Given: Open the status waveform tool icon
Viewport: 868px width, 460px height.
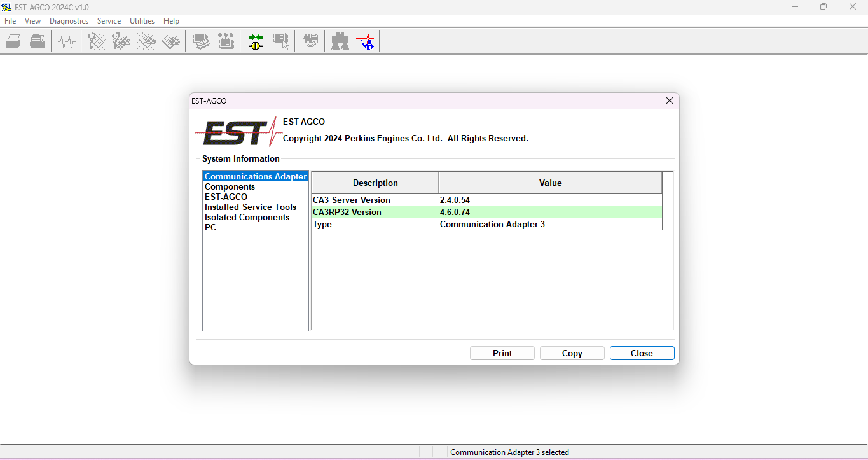Looking at the screenshot, I should tap(67, 41).
